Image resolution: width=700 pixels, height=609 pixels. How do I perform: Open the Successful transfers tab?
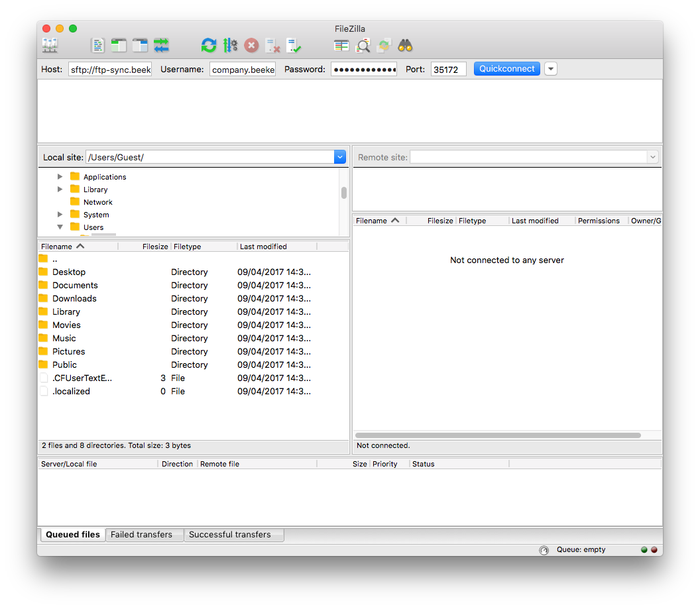233,534
